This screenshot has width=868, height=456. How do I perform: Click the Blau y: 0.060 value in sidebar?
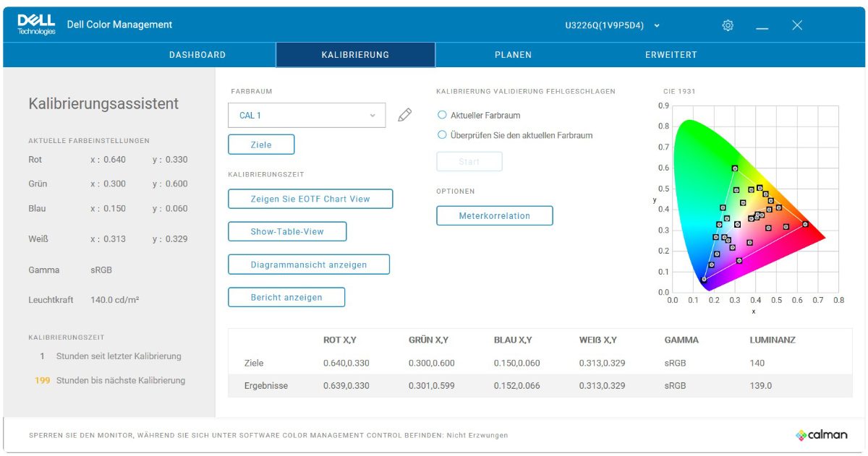pos(170,208)
